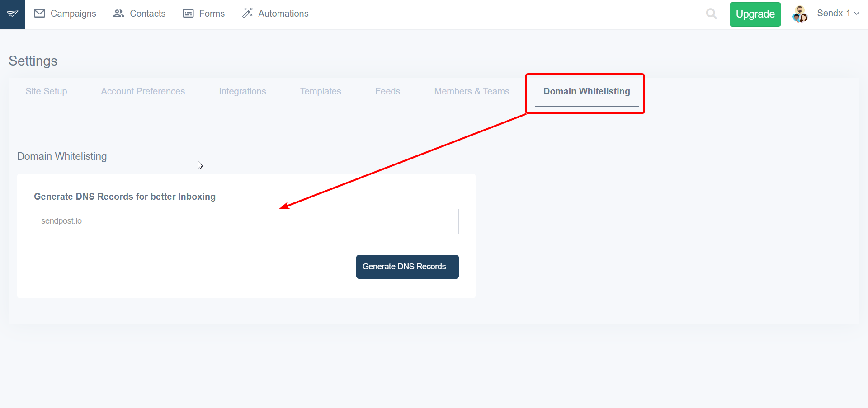The height and width of the screenshot is (408, 868).
Task: Focus the sendpost.io domain input field
Action: (246, 221)
